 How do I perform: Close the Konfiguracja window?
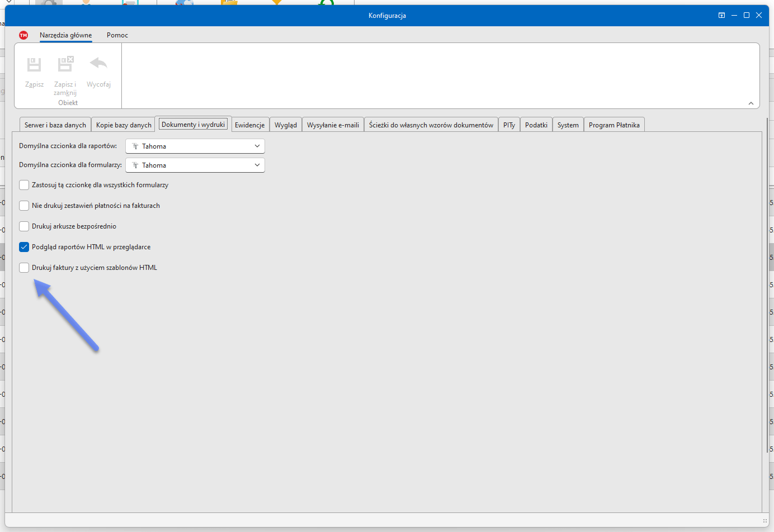pos(759,16)
